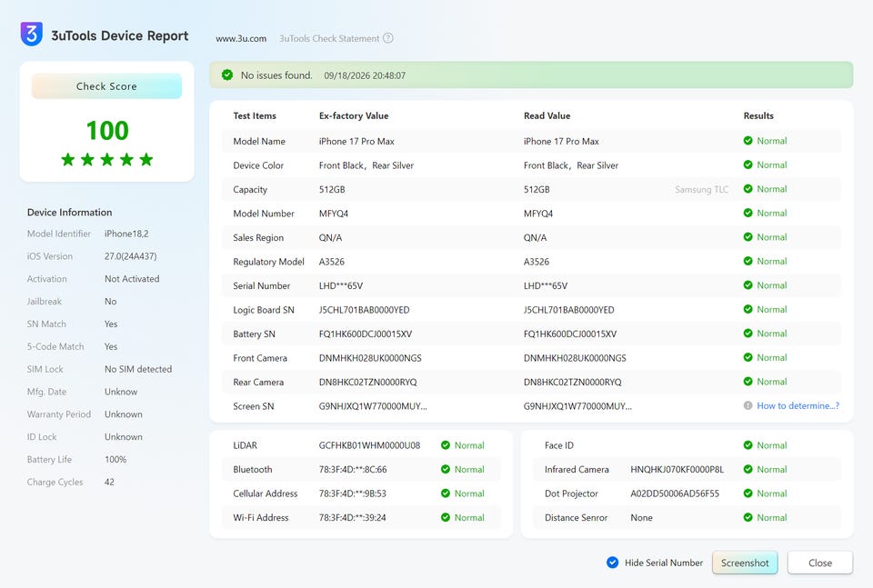Click the Cellular address 78:3F:4D:**:9B:53

pos(353,493)
